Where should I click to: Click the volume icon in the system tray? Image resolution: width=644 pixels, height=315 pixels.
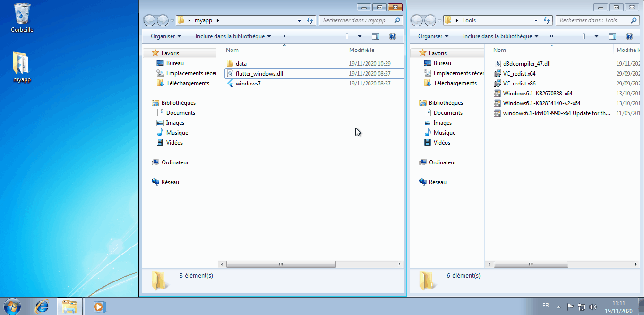click(593, 306)
